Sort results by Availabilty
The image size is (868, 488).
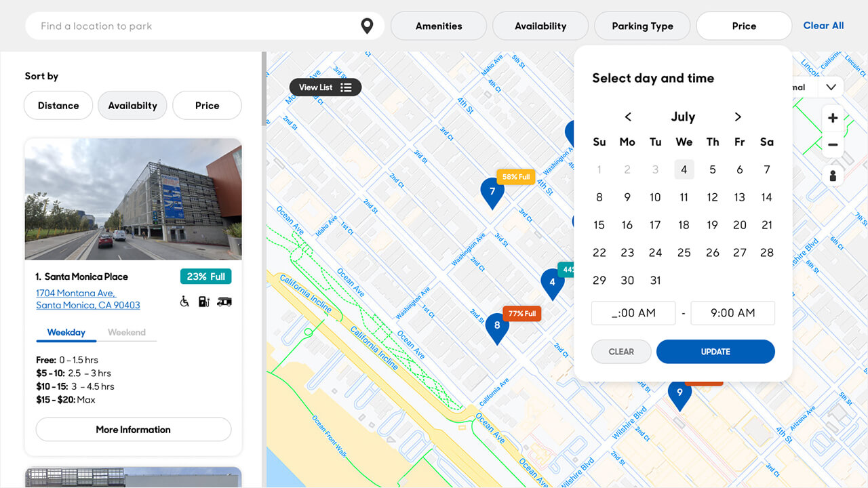[x=132, y=106]
